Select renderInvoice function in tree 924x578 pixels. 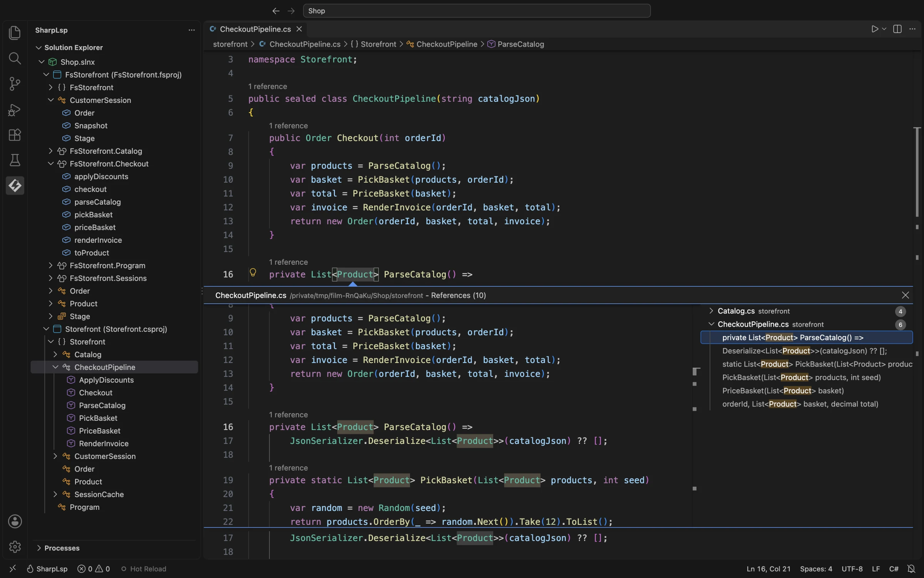click(x=98, y=240)
